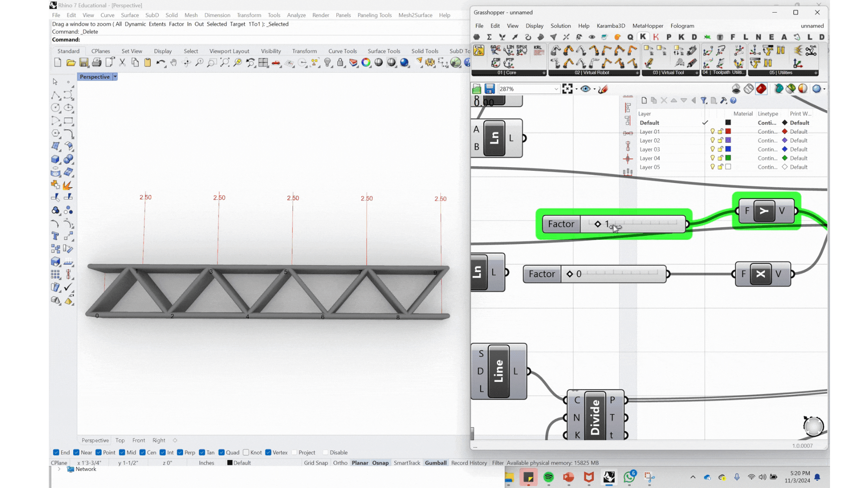The image size is (868, 488).
Task: Click the Zoom Extents icon in Grasshopper
Action: [567, 89]
